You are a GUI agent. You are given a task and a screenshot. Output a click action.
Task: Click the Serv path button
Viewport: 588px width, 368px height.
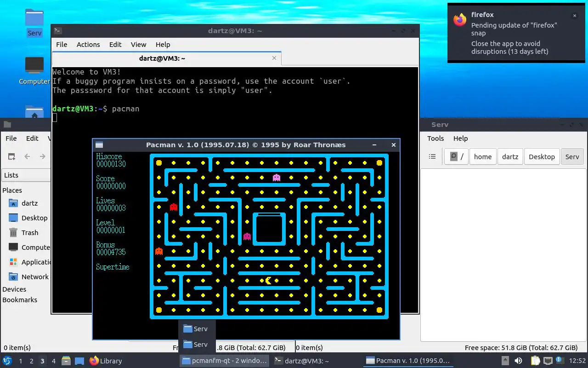(x=572, y=156)
